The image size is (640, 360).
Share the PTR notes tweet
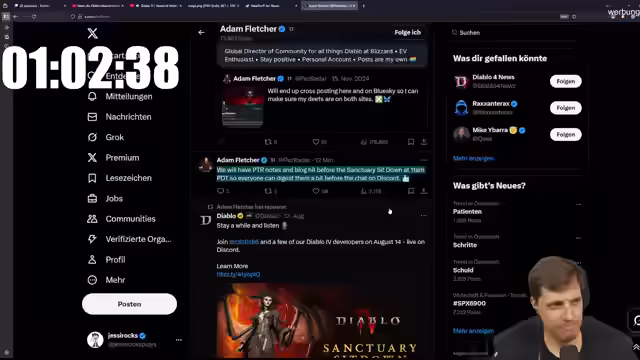[424, 191]
